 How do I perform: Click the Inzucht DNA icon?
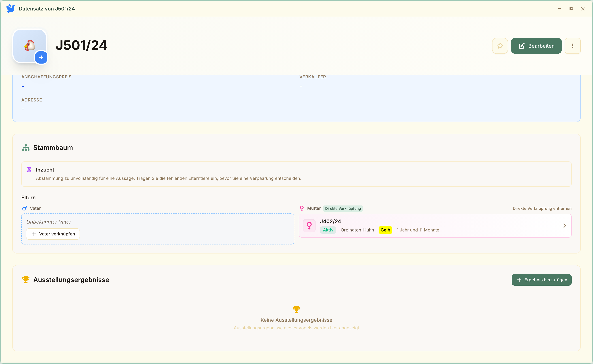pyautogui.click(x=29, y=170)
